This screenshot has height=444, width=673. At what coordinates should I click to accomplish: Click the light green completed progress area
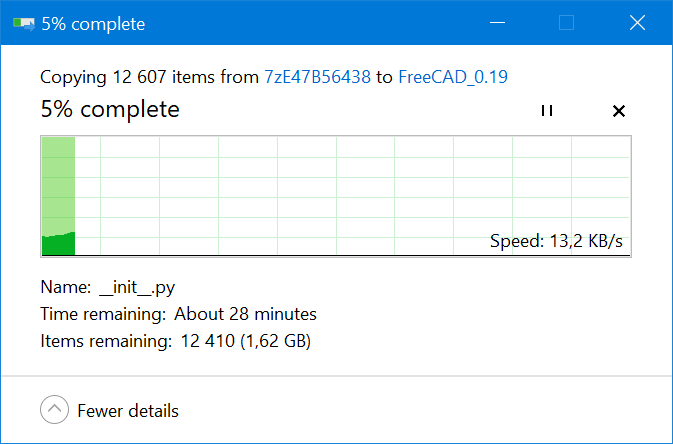[58, 180]
